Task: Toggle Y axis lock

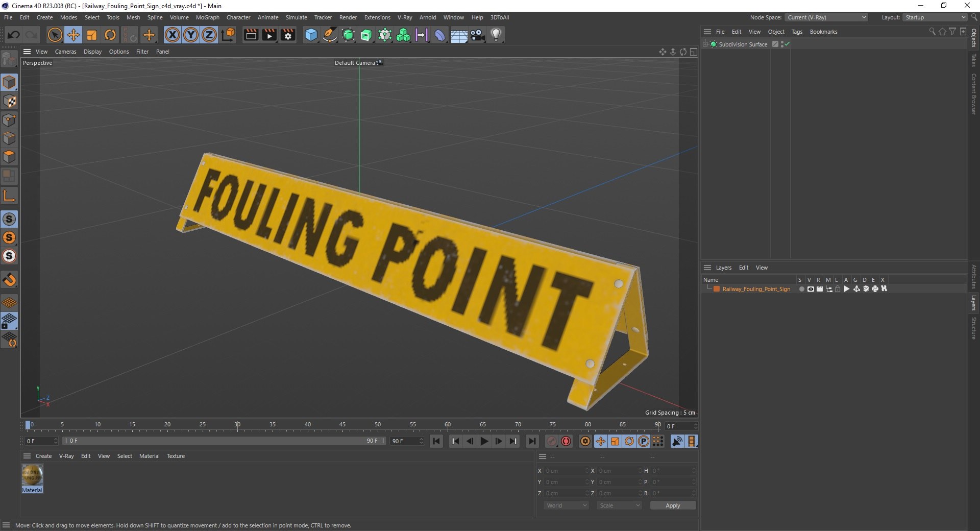Action: 191,35
